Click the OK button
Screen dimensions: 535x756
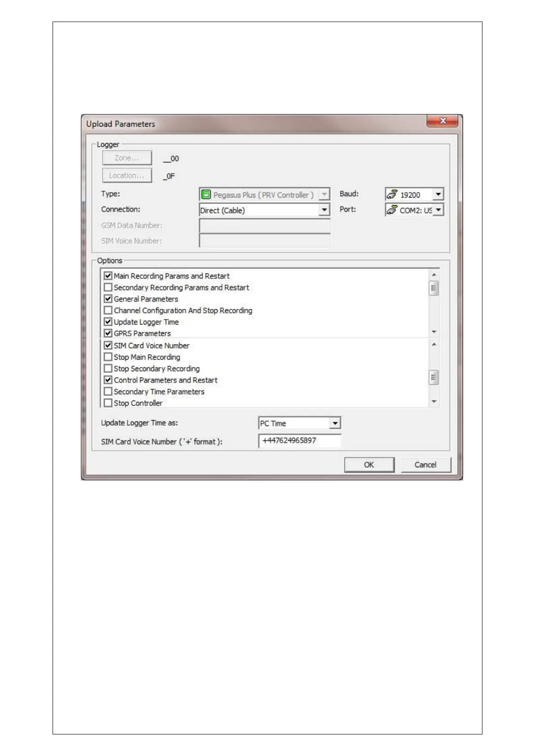369,465
